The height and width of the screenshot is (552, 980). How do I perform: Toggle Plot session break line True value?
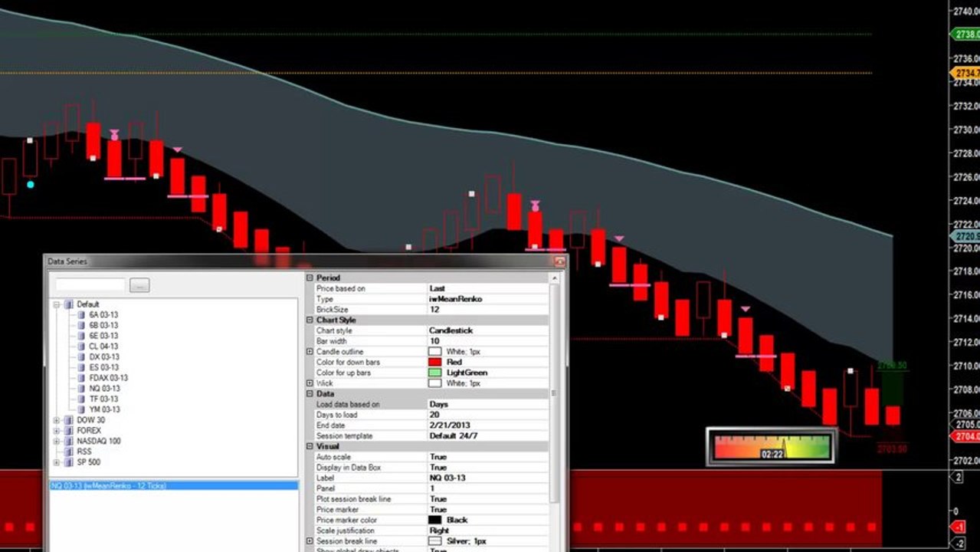(x=487, y=499)
